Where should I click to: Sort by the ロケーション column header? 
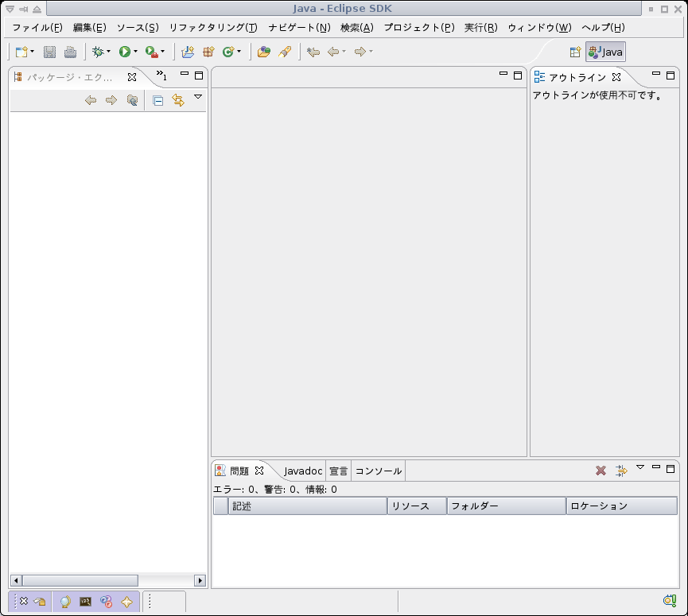point(622,506)
